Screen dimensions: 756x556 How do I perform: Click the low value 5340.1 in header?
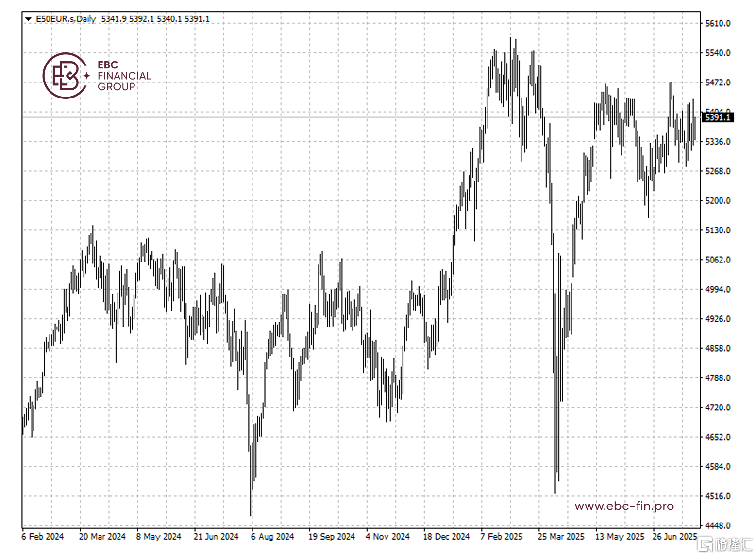point(169,19)
